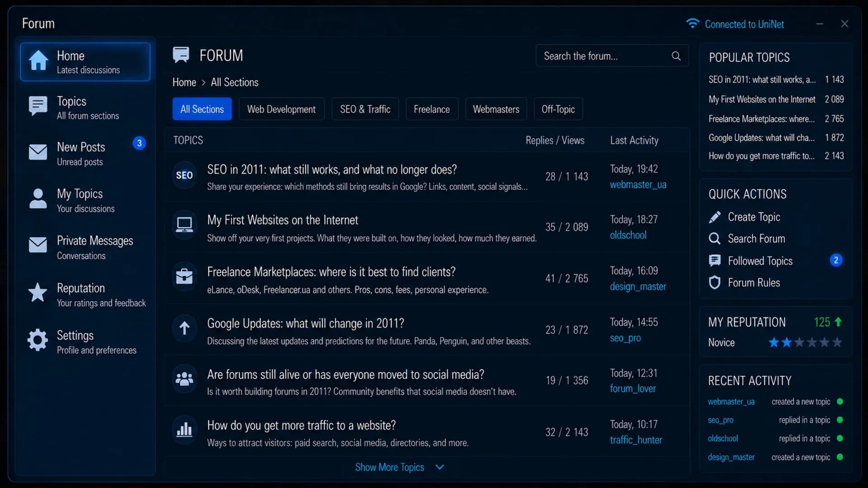Click the FORUM header chat icon
Image resolution: width=868 pixels, height=488 pixels.
[181, 55]
